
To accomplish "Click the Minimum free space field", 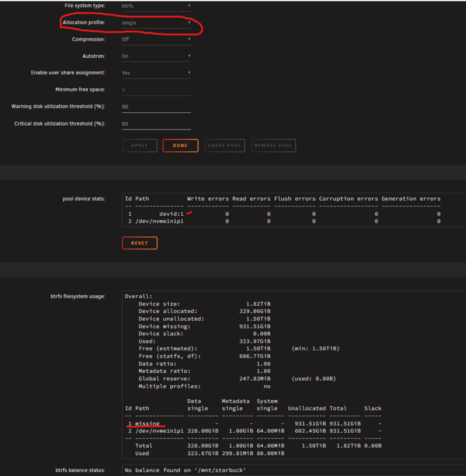I will point(156,90).
